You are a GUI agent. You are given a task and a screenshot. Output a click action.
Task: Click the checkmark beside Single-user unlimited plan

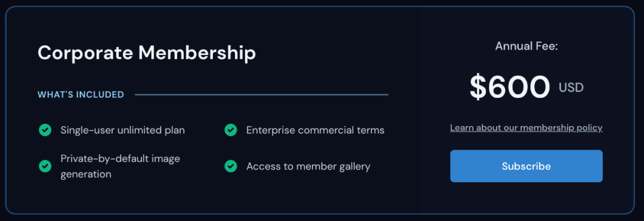45,130
